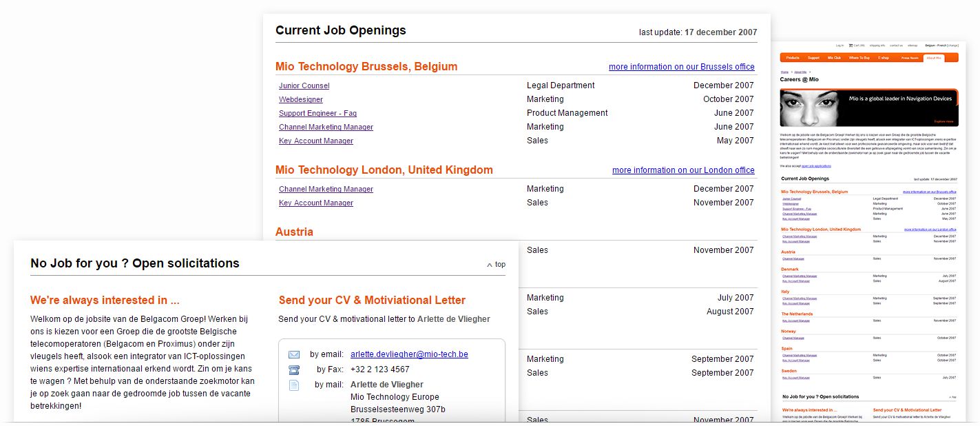Click the Products tab in the thumbnail page
Viewport: 980px width, 426px height.
pyautogui.click(x=793, y=58)
